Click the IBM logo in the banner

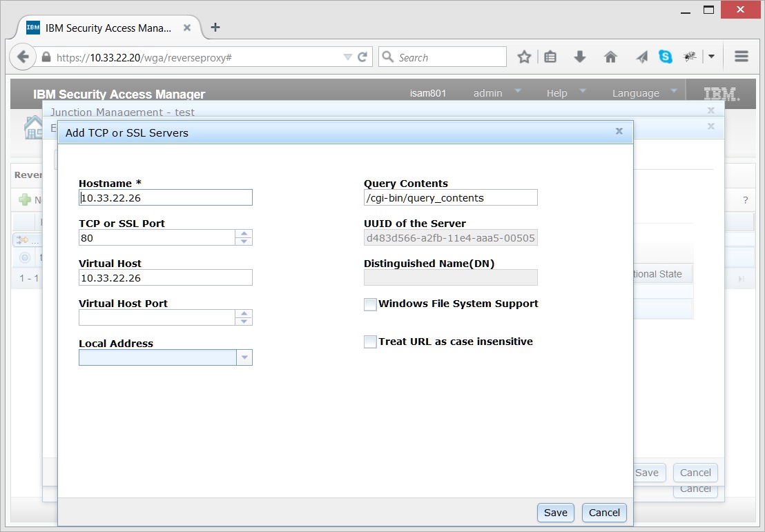721,92
